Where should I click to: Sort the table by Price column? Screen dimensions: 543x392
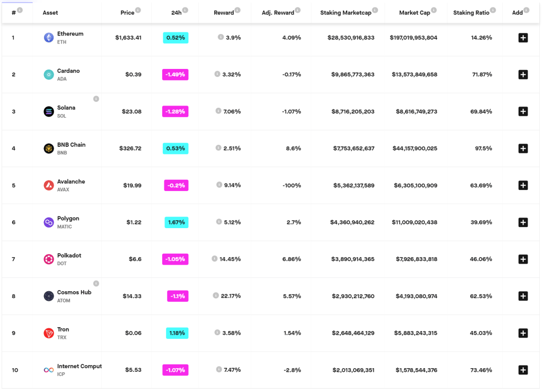click(127, 13)
